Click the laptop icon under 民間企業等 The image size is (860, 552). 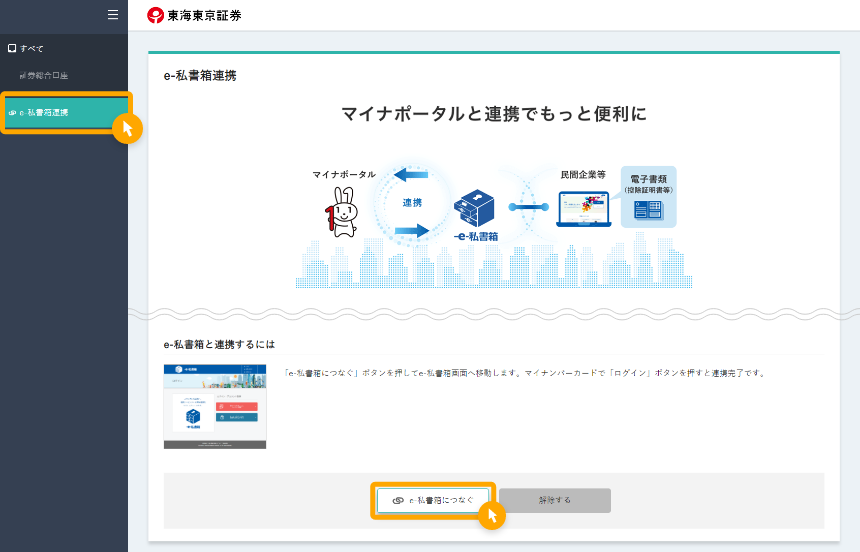[x=584, y=209]
